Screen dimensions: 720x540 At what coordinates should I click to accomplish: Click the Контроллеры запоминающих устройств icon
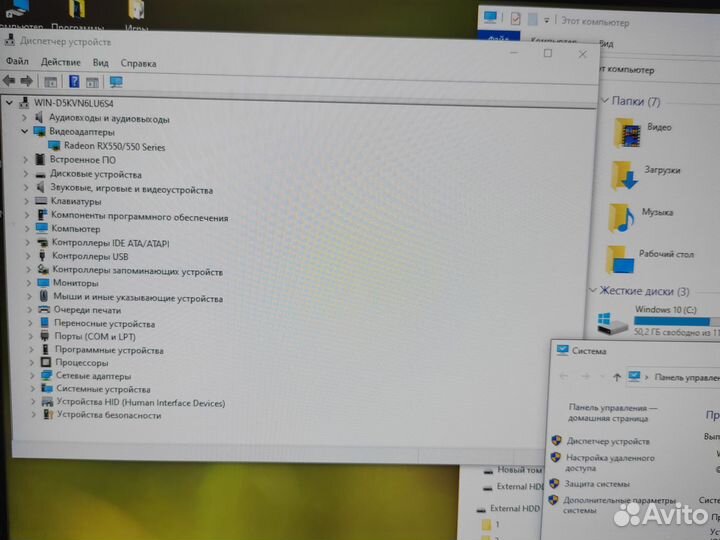tap(43, 269)
